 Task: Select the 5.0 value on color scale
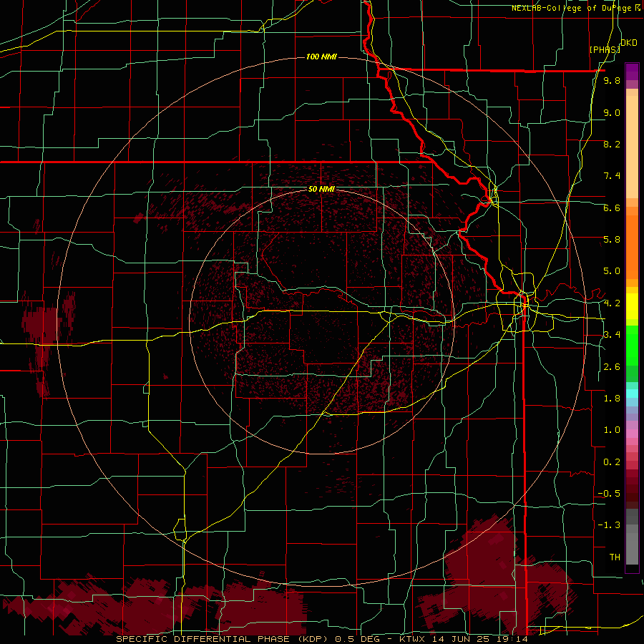[612, 271]
